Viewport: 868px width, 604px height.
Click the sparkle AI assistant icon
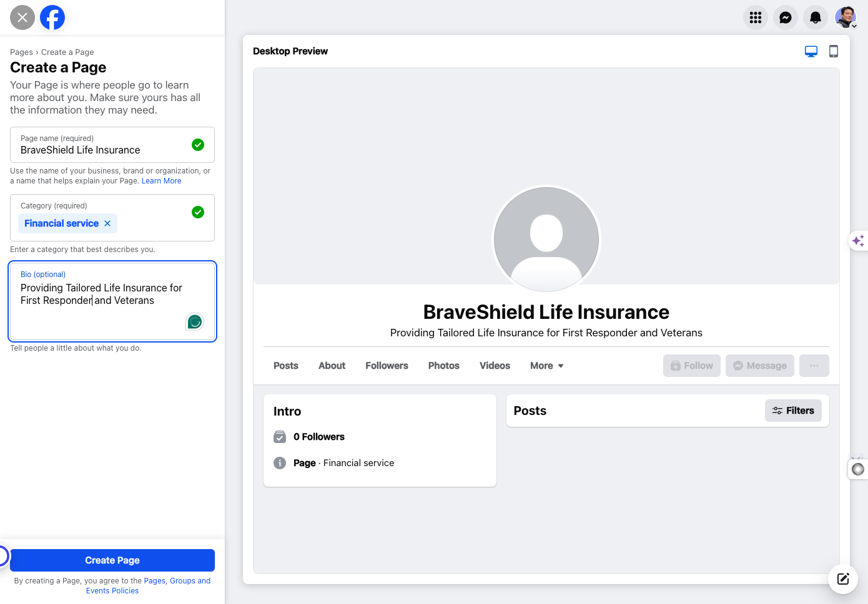click(859, 241)
